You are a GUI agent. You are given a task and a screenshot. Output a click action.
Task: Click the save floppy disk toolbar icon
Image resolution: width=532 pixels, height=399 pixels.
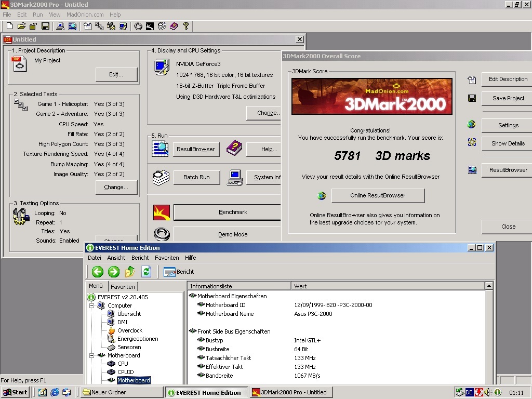(x=45, y=26)
